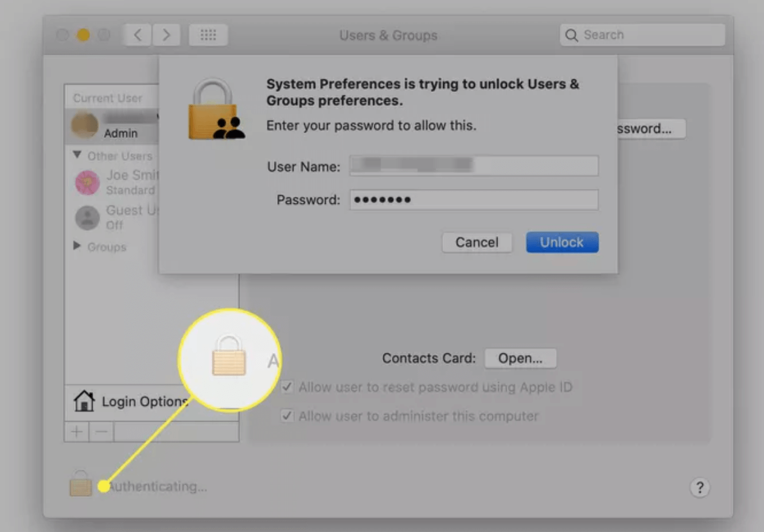Click the lock icon next to Authenticating
The height and width of the screenshot is (532, 764).
click(x=80, y=485)
